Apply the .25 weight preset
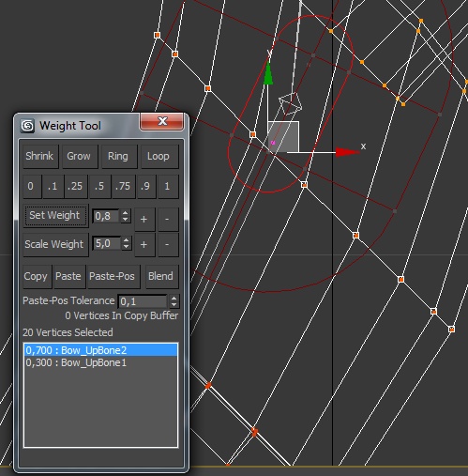The image size is (468, 476). tap(75, 186)
